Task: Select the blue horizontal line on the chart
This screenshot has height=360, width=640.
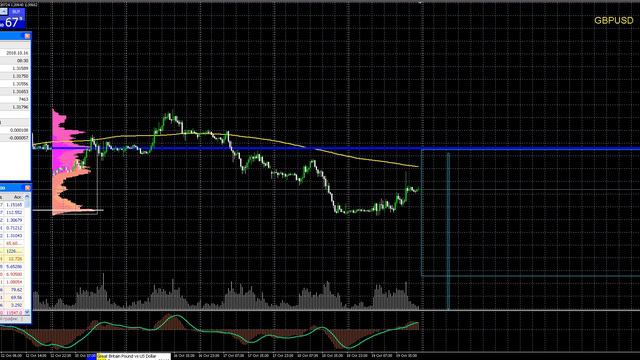Action: (367, 148)
